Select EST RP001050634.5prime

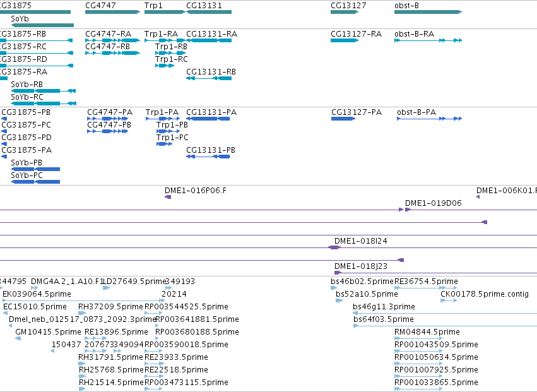(x=419, y=364)
